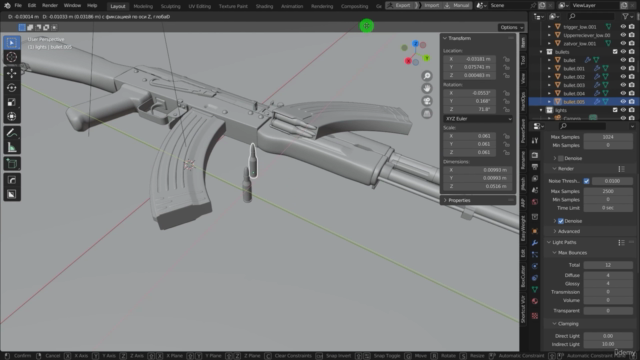Switch to the Sculpting workspace tab

(171, 6)
